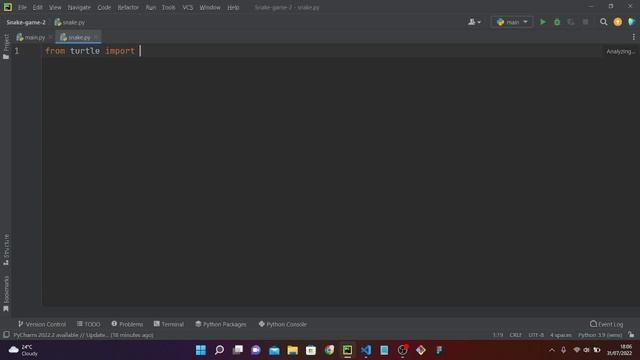Open Task View on taskbar

(238, 350)
